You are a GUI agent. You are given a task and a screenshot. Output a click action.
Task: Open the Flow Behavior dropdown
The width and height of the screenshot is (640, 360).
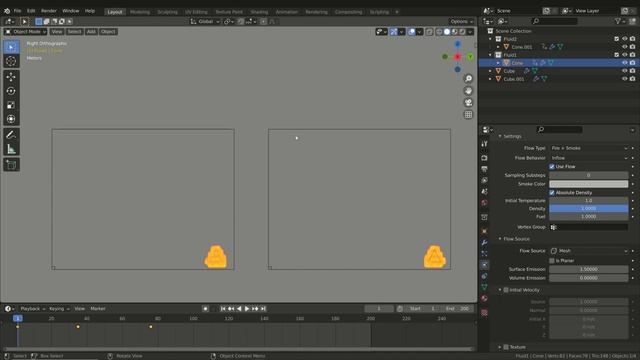click(x=589, y=158)
